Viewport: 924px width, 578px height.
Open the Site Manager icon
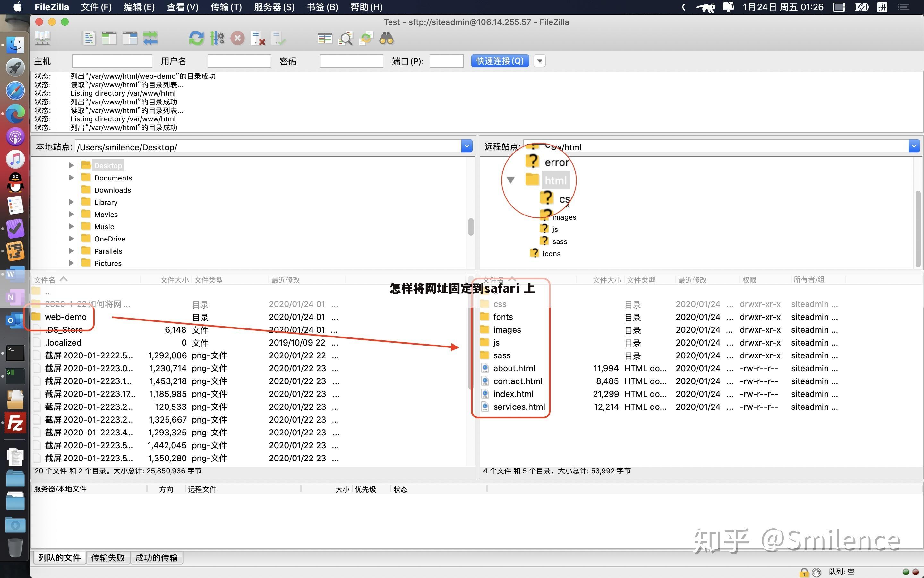[x=42, y=39]
